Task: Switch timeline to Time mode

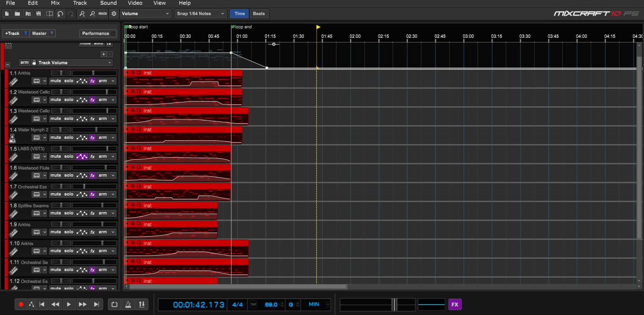Action: 240,14
